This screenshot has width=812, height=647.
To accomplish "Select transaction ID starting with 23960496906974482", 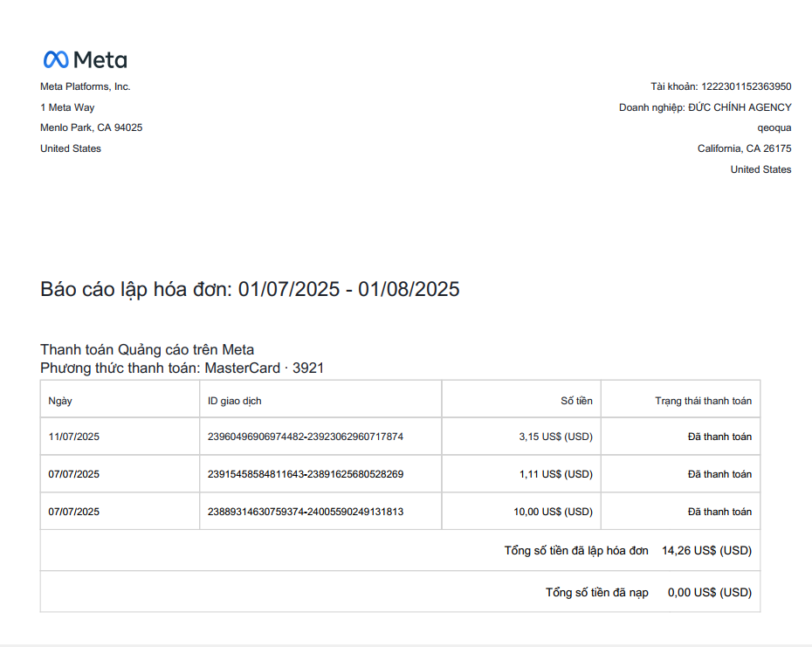I will (306, 437).
